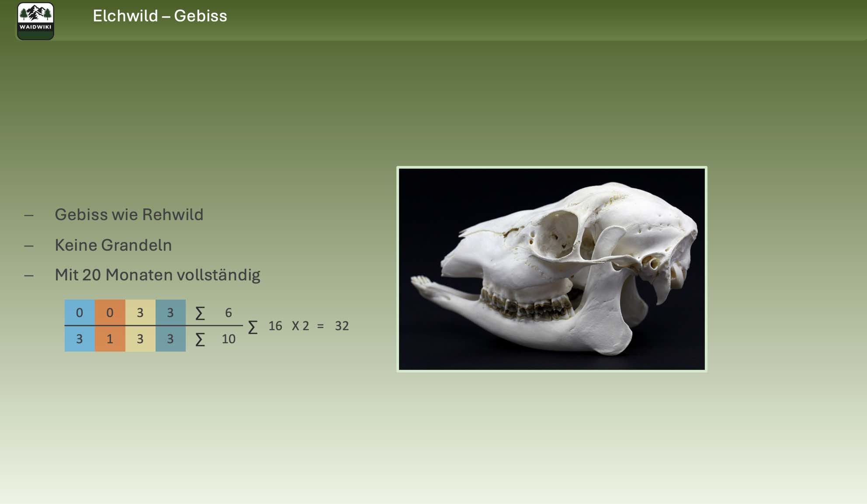Image resolution: width=867 pixels, height=504 pixels.
Task: Click the lower jaw total 10
Action: click(228, 339)
